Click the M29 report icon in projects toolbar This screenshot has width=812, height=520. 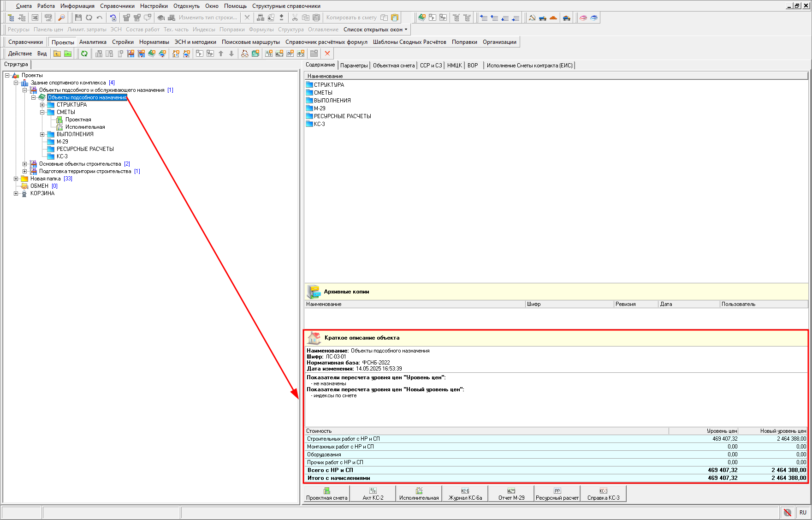tap(279, 54)
